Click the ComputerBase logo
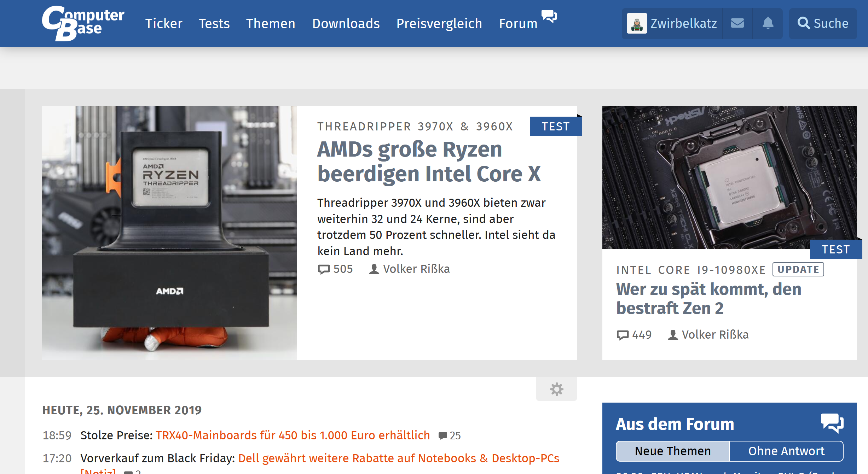Viewport: 868px width, 474px height. [x=83, y=23]
